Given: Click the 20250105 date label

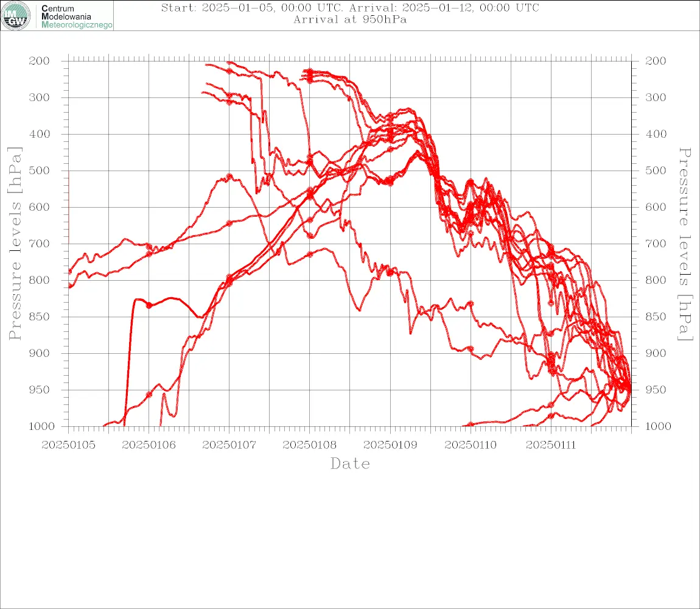Looking at the screenshot, I should click(68, 445).
